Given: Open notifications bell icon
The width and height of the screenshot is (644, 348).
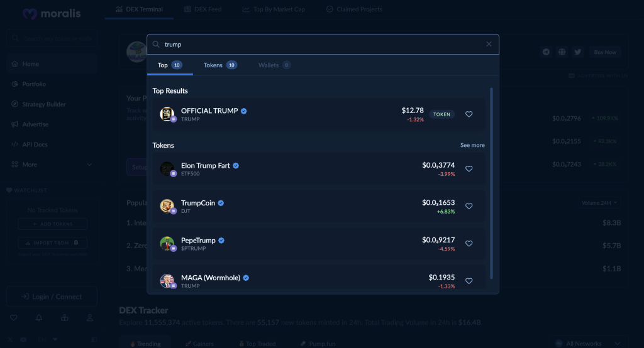Looking at the screenshot, I should [39, 318].
